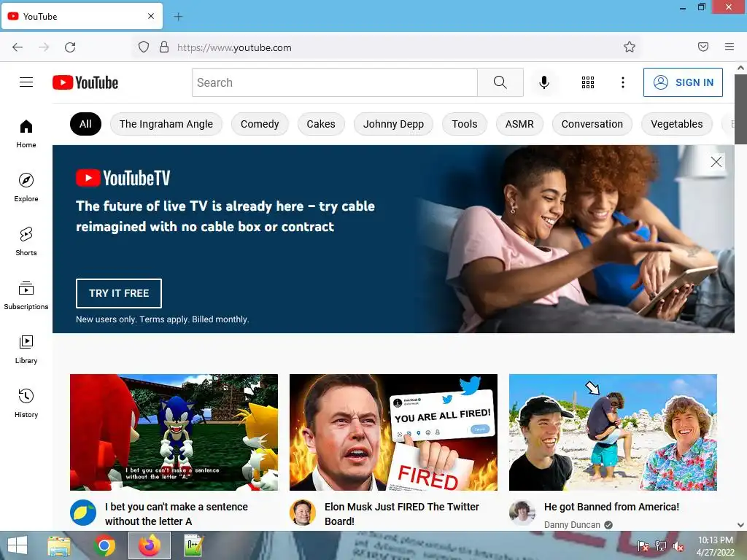This screenshot has width=747, height=560.
Task: Click the Elon Musk FIRED thumbnail
Action: click(393, 432)
